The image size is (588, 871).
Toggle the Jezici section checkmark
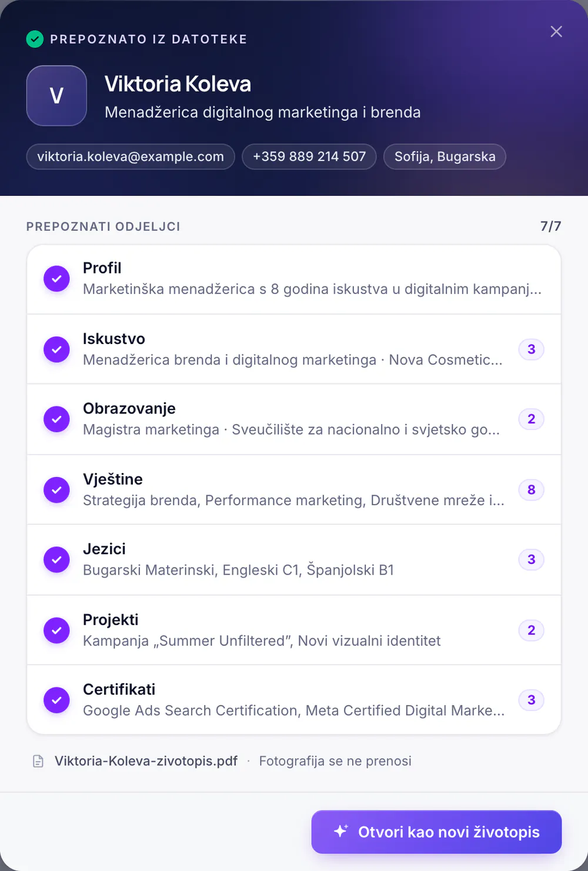pyautogui.click(x=56, y=559)
